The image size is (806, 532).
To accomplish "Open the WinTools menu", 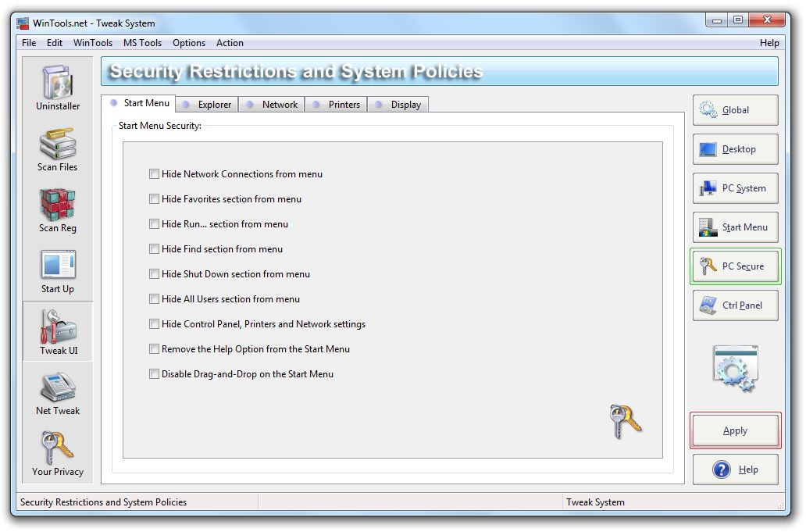I will [x=92, y=43].
